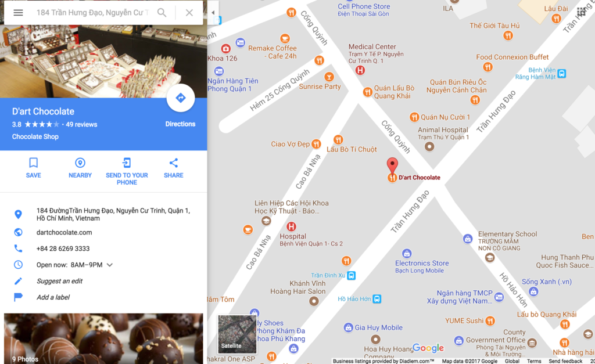Clear the search with X icon
The width and height of the screenshot is (595, 364).
(189, 13)
